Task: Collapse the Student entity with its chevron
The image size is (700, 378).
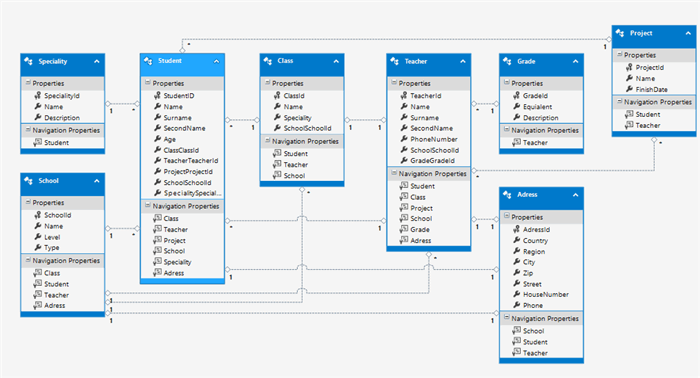Action: [x=217, y=61]
